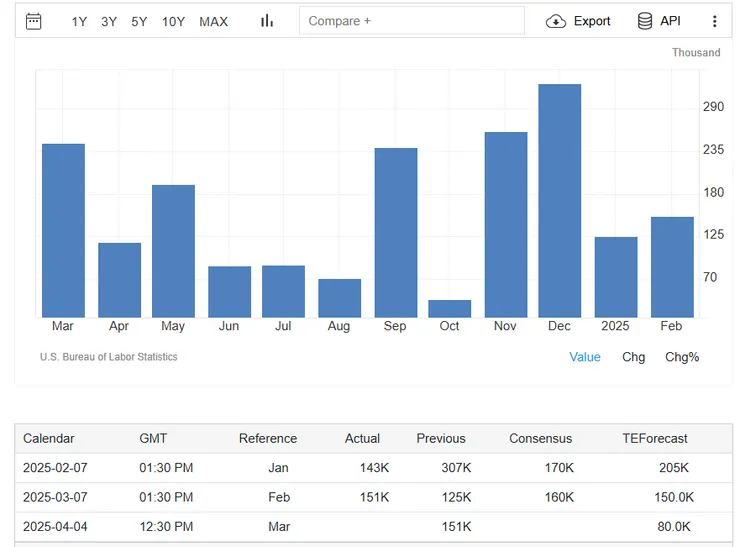The image size is (740, 547).
Task: Select the Value display tab
Action: click(x=585, y=357)
